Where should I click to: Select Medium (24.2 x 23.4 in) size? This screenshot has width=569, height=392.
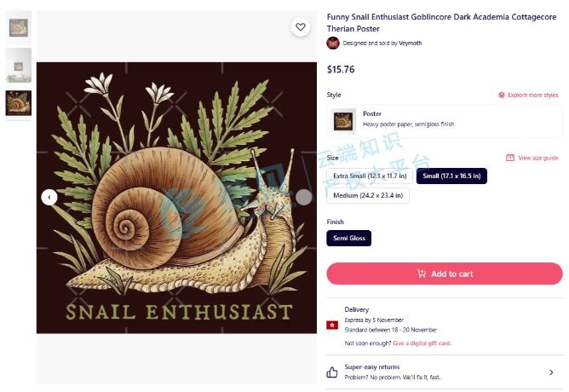click(368, 196)
